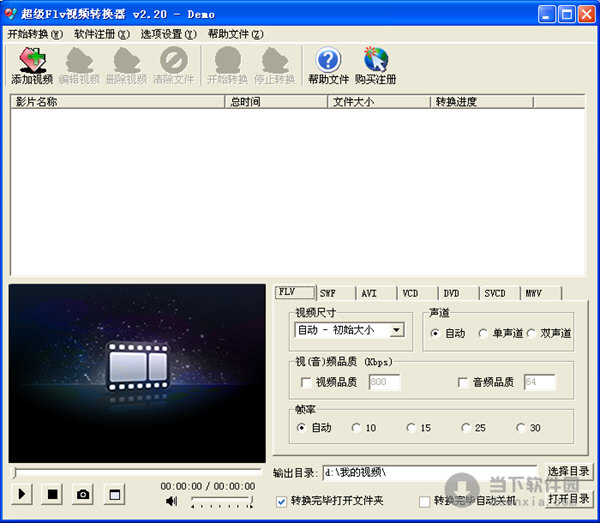
Task: Take a snapshot with camera button
Action: coord(83,494)
